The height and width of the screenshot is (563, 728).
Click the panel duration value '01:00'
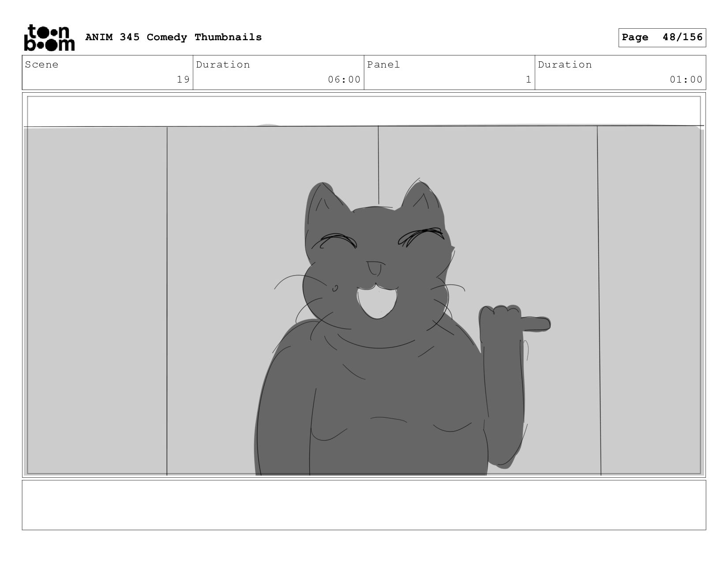click(x=686, y=79)
